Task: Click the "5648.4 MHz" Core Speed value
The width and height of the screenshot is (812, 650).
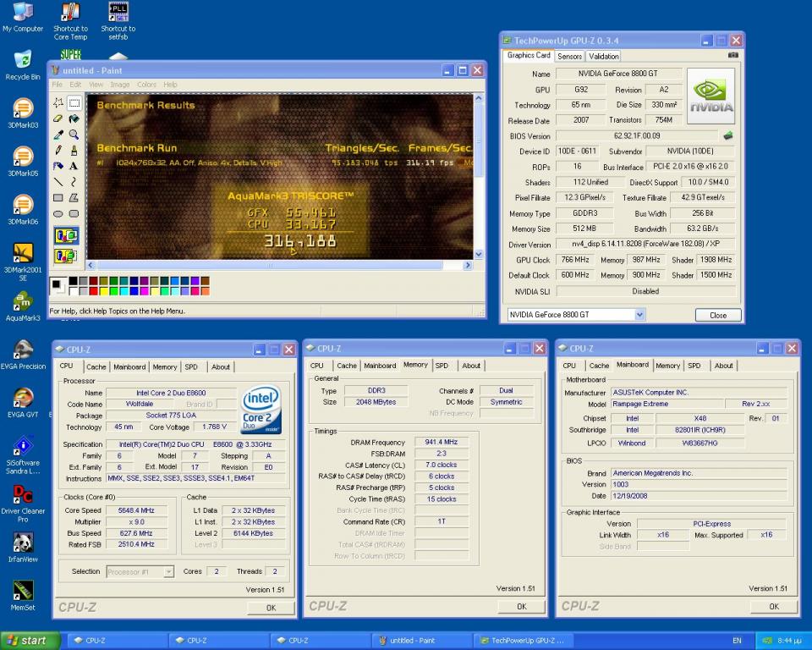Action: pyautogui.click(x=136, y=510)
